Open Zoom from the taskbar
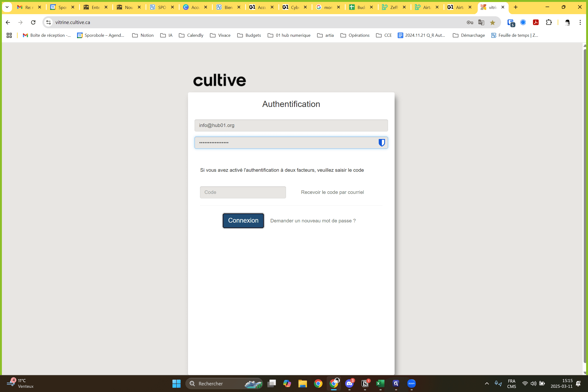The height and width of the screenshot is (392, 588). point(412,384)
